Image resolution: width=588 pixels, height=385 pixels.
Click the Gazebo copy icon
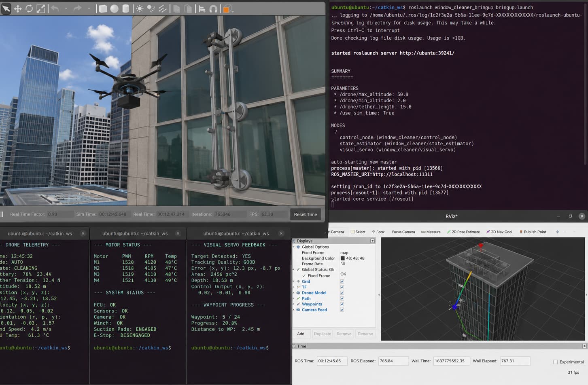tap(176, 8)
